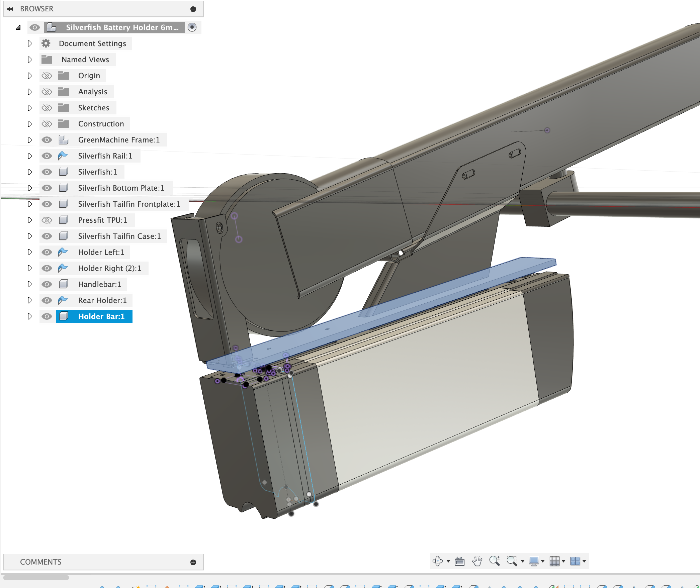Click the Rear Holder:1 component name
Image resolution: width=700 pixels, height=588 pixels.
[x=102, y=300]
